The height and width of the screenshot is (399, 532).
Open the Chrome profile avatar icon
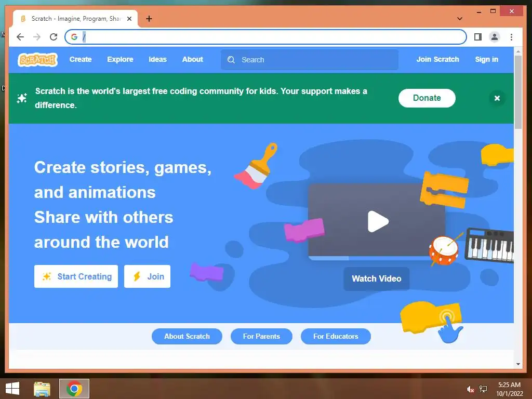[x=495, y=37]
